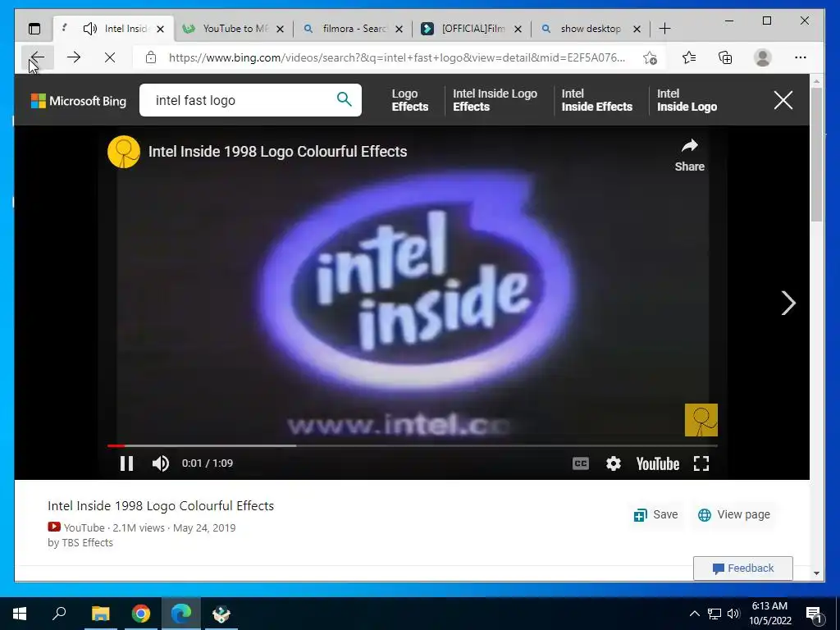This screenshot has width=840, height=630.
Task: Open the TBS Effects channel avatar
Action: tap(124, 152)
